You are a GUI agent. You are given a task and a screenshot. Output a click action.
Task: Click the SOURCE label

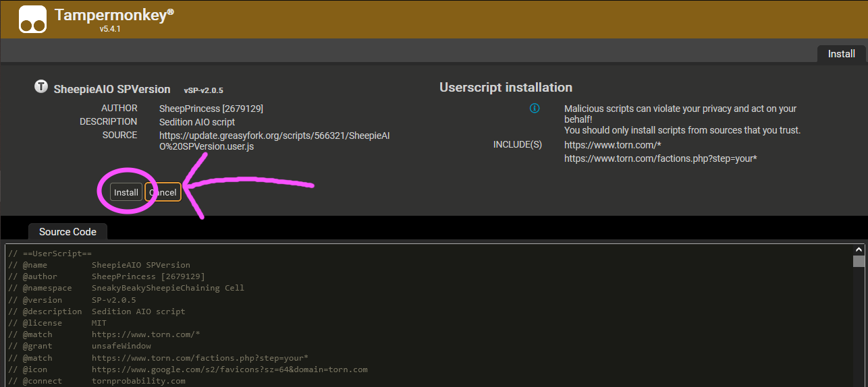click(120, 135)
